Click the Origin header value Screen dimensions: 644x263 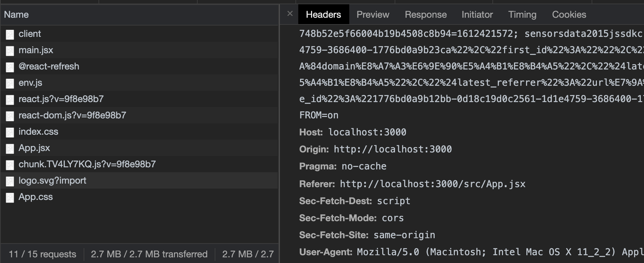tap(393, 149)
